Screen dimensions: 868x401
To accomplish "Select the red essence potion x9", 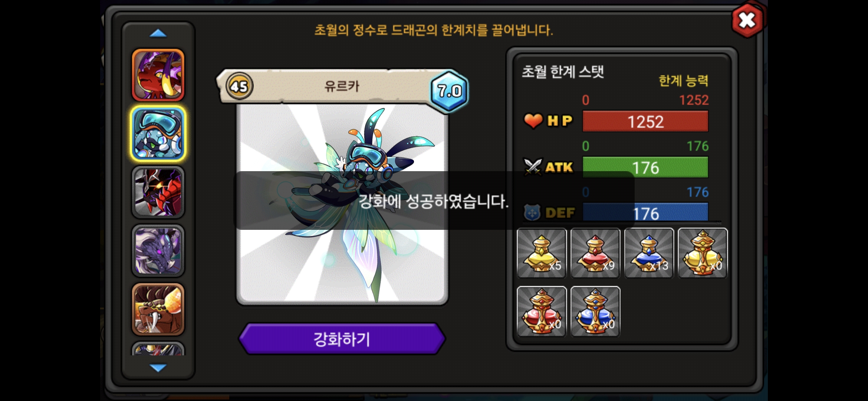I will 595,253.
